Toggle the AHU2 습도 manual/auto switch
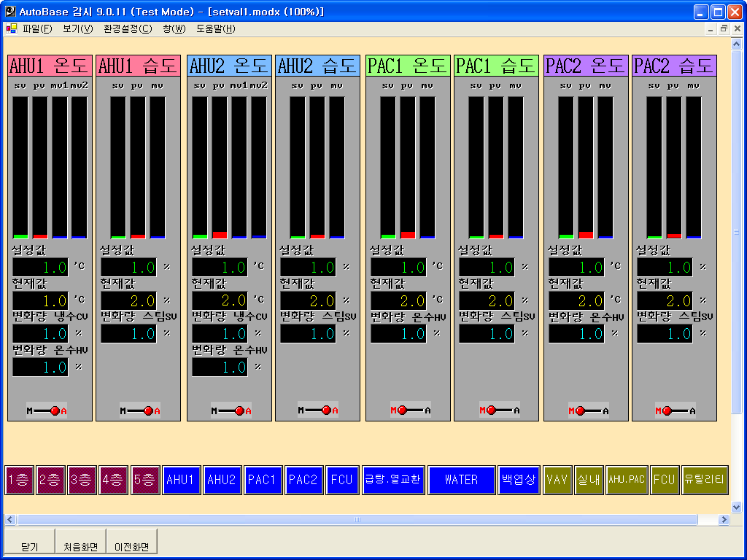This screenshot has width=747, height=560. [x=318, y=411]
